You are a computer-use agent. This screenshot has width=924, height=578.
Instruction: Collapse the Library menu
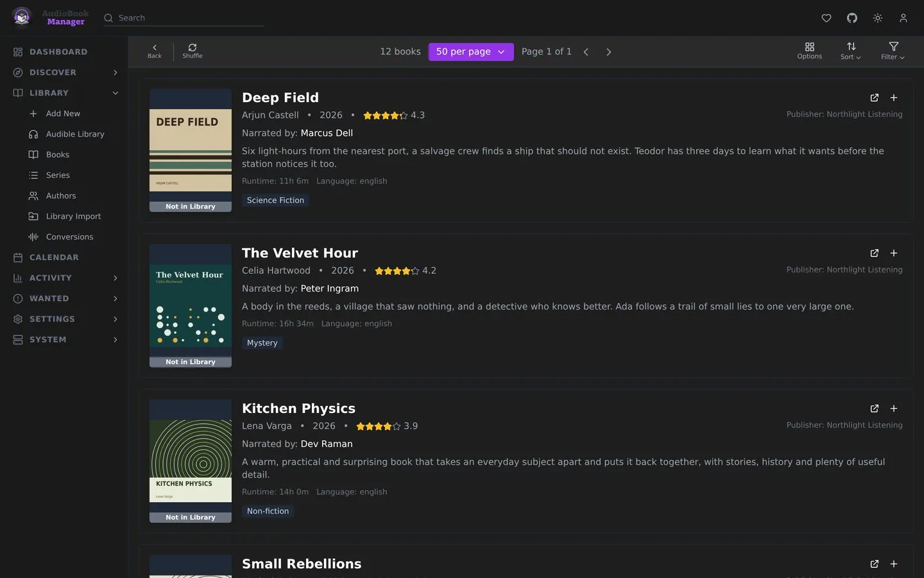click(x=64, y=93)
